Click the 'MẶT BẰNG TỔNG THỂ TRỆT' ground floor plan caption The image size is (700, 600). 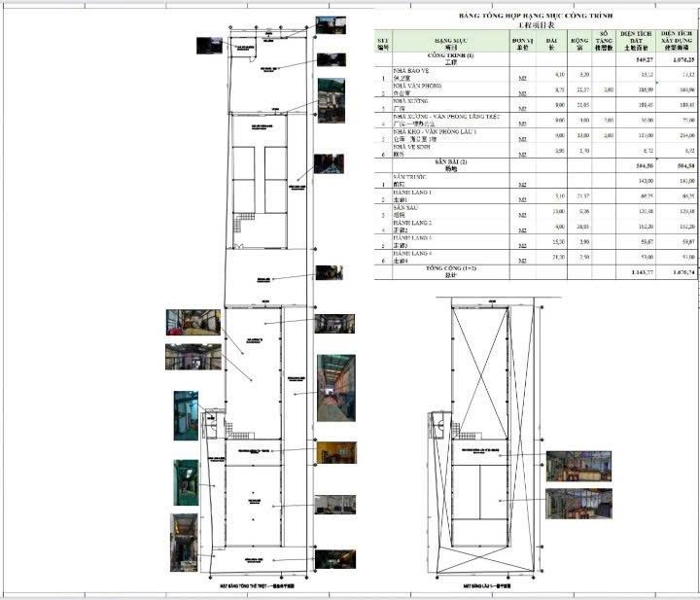click(x=257, y=585)
